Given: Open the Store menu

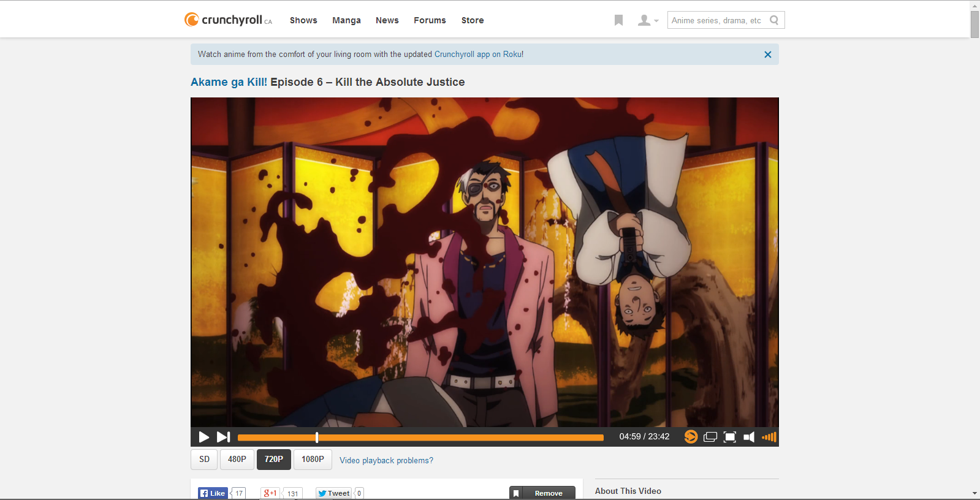Looking at the screenshot, I should (473, 20).
